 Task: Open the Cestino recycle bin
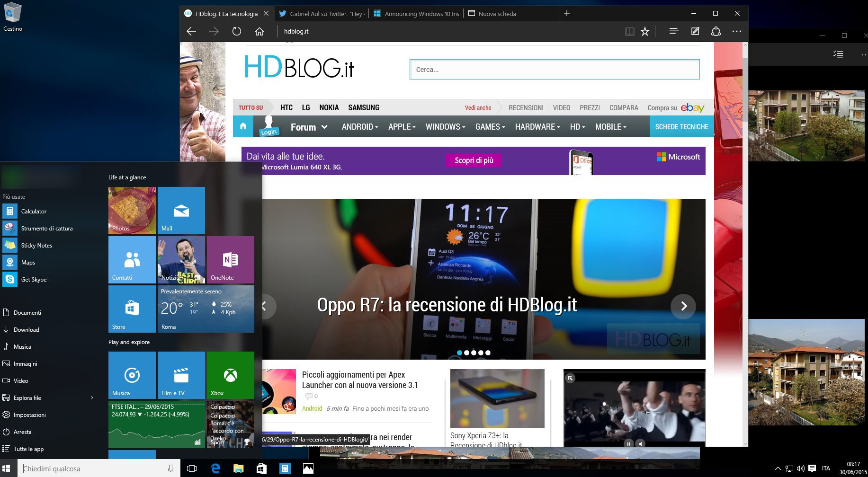pos(12,18)
